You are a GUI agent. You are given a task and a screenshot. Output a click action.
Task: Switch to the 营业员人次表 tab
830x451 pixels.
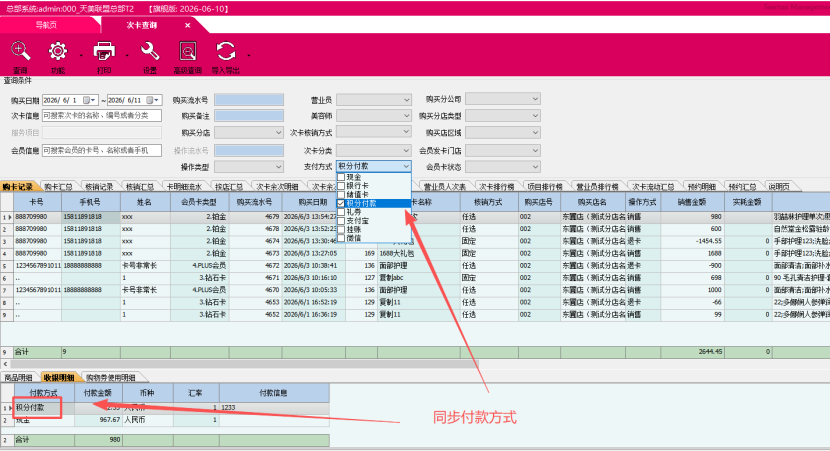(x=445, y=187)
